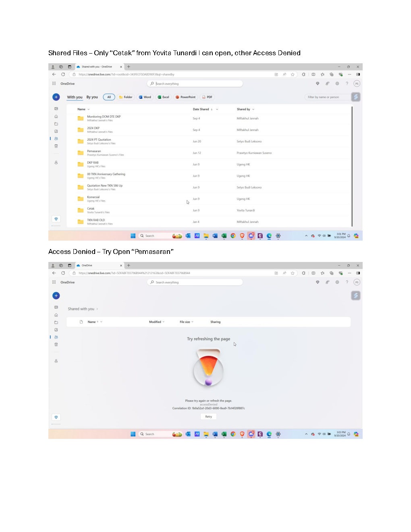Open the PS account avatar in Shared with you window
The image size is (411, 532).
click(357, 83)
